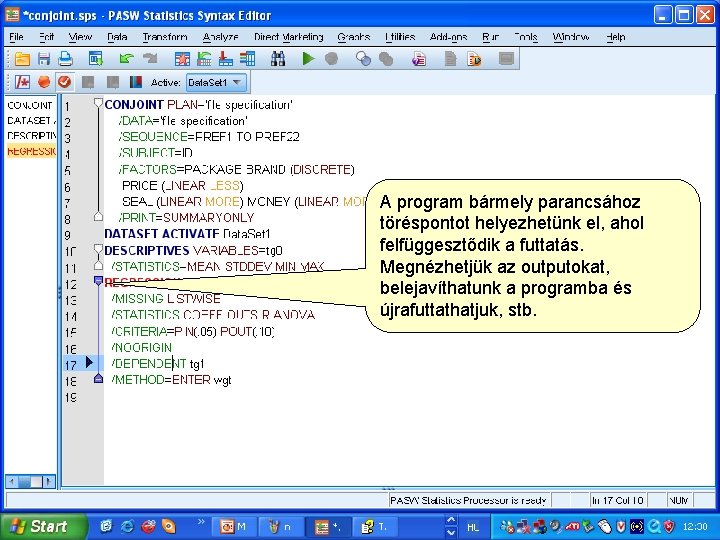The width and height of the screenshot is (720, 540).
Task: Open the Active DataSet1 dropdown
Action: point(216,83)
